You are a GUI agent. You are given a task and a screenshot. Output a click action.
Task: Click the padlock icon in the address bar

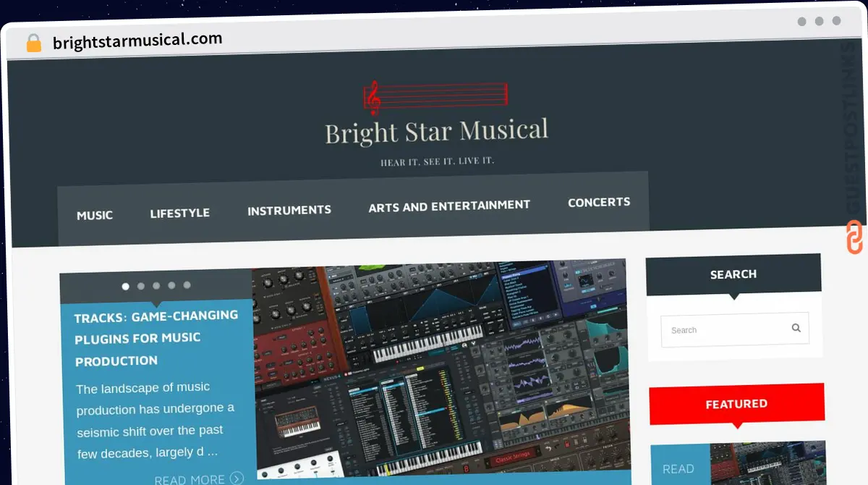pos(33,42)
